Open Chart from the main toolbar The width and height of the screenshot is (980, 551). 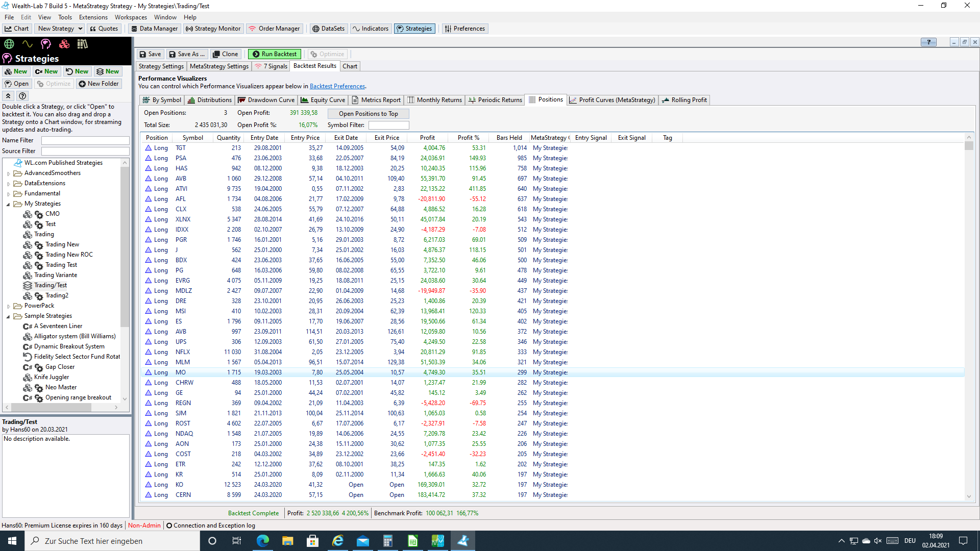click(17, 29)
